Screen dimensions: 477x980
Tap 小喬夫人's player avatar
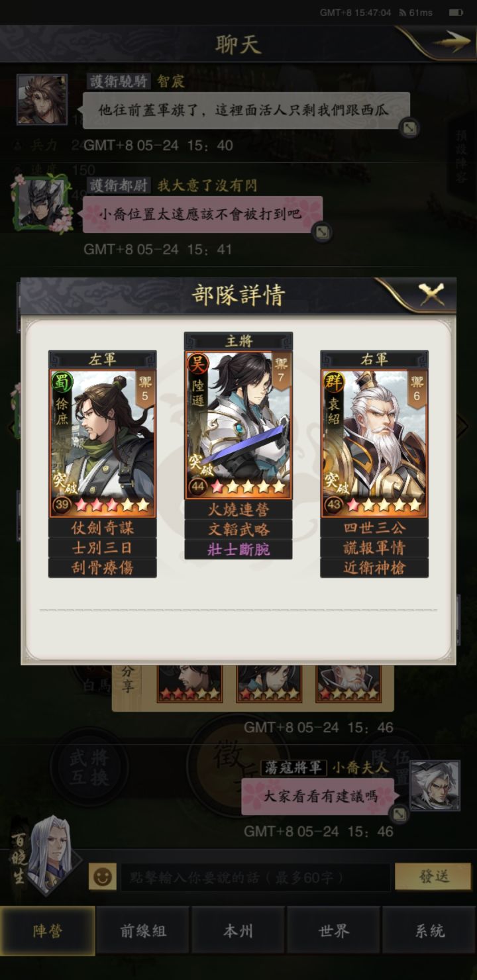(435, 785)
